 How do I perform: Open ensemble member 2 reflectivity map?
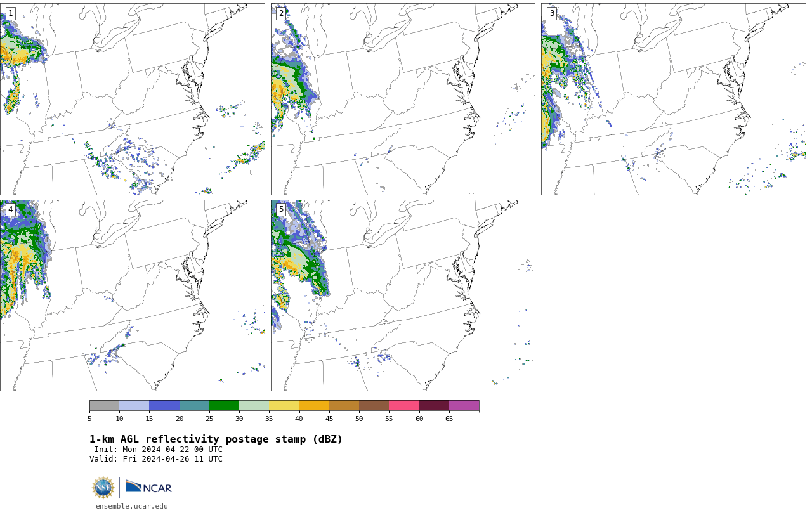(x=403, y=99)
